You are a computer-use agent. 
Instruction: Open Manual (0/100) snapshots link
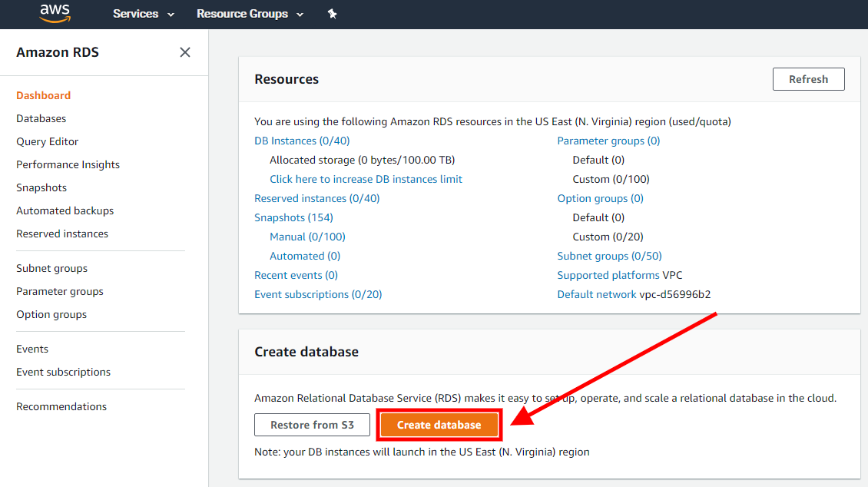pyautogui.click(x=307, y=237)
